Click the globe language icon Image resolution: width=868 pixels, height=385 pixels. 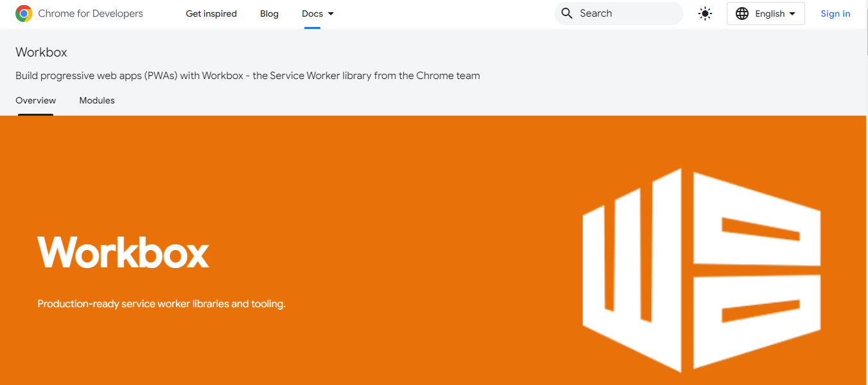coord(742,13)
